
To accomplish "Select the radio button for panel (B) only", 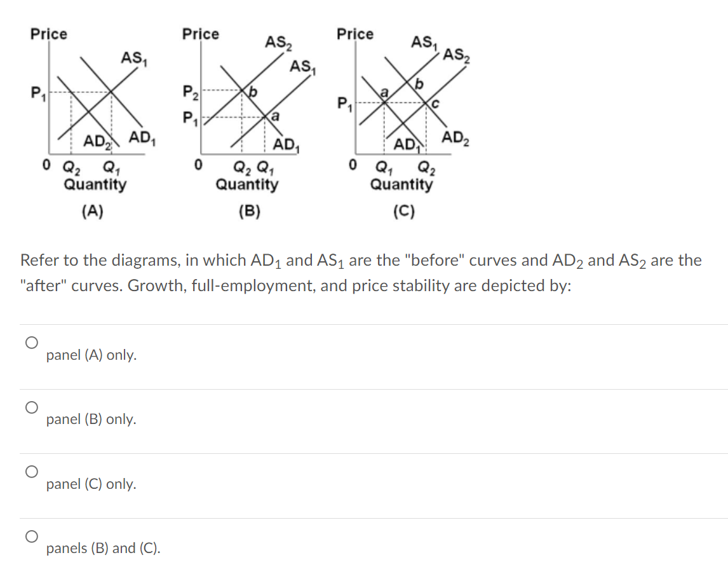I will (x=31, y=406).
